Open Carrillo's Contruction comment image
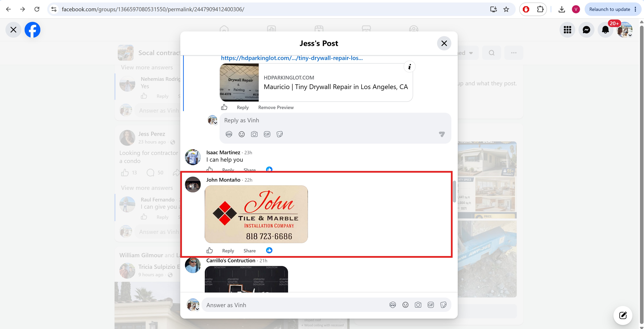 (246, 279)
